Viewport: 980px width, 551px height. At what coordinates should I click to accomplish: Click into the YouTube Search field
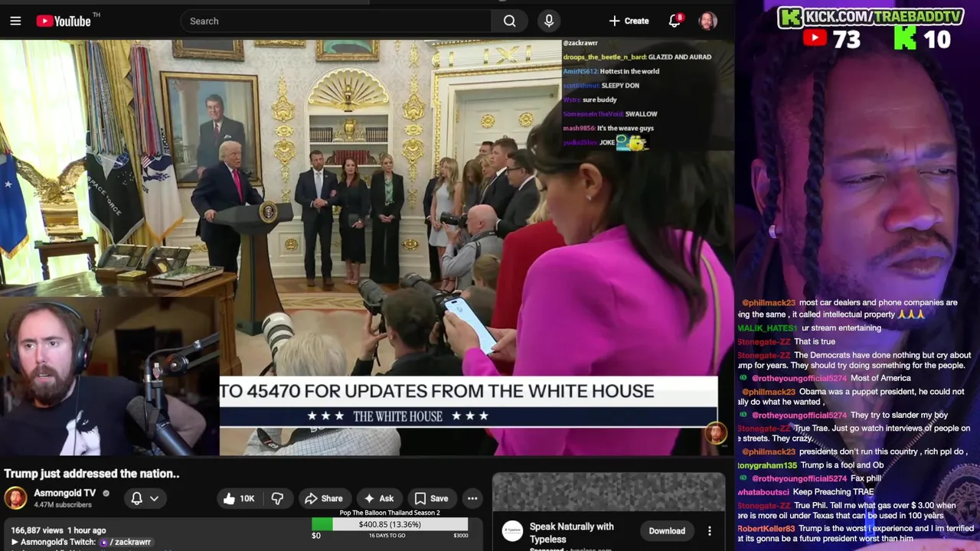coord(337,21)
